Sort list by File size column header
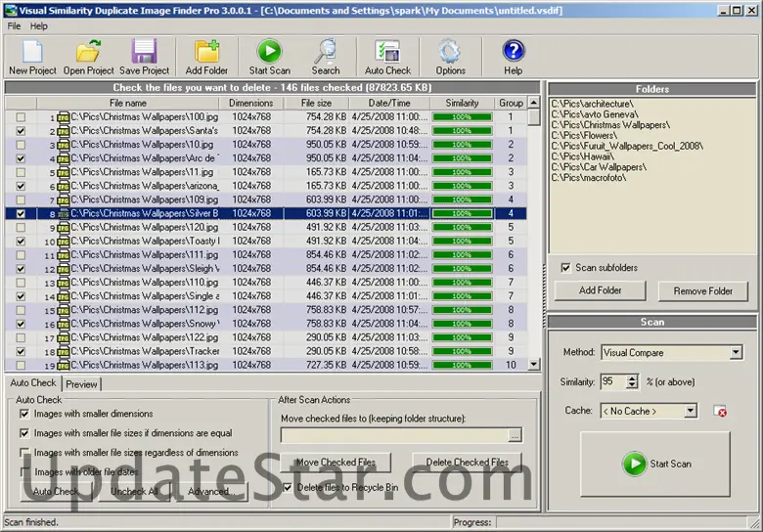Screen dimensions: 763x532 [x=316, y=103]
